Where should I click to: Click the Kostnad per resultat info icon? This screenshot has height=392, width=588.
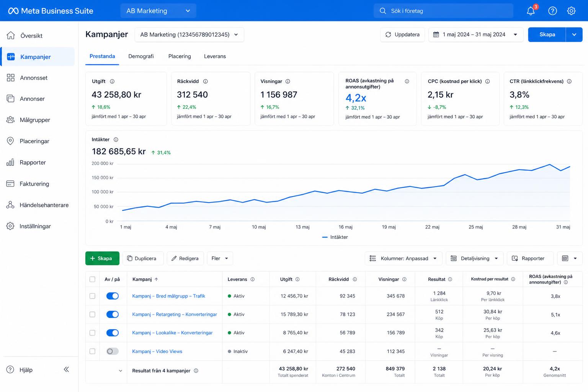513,279
